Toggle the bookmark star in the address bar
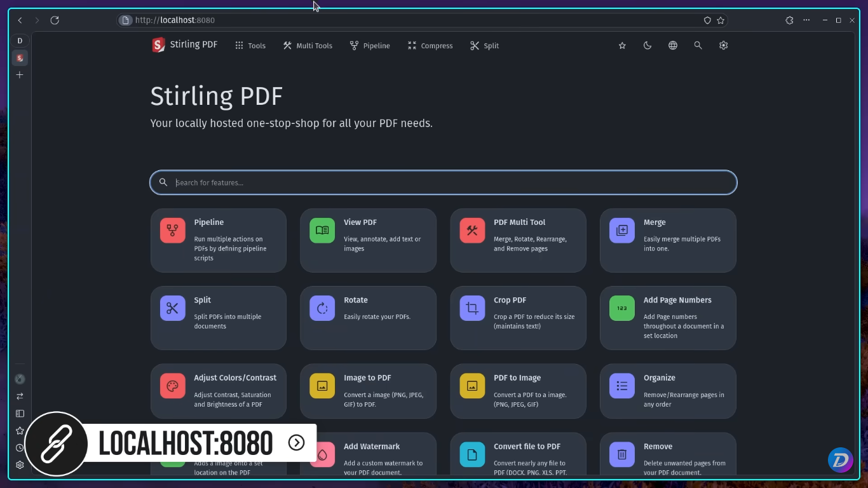The width and height of the screenshot is (868, 488). coord(721,20)
